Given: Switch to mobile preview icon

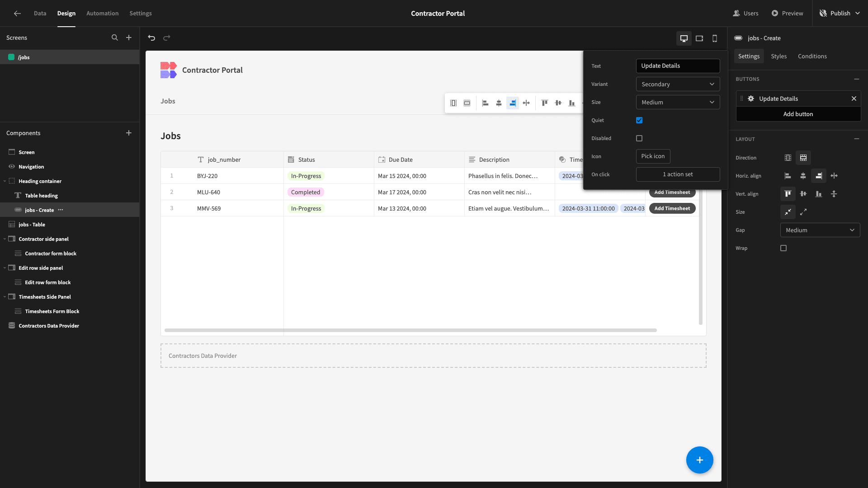Looking at the screenshot, I should coord(715,38).
